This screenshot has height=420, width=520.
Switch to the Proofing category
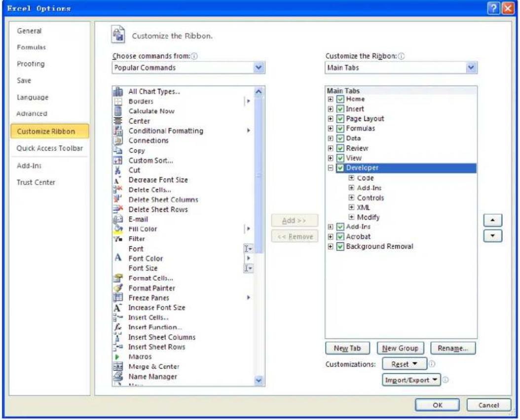coord(31,64)
